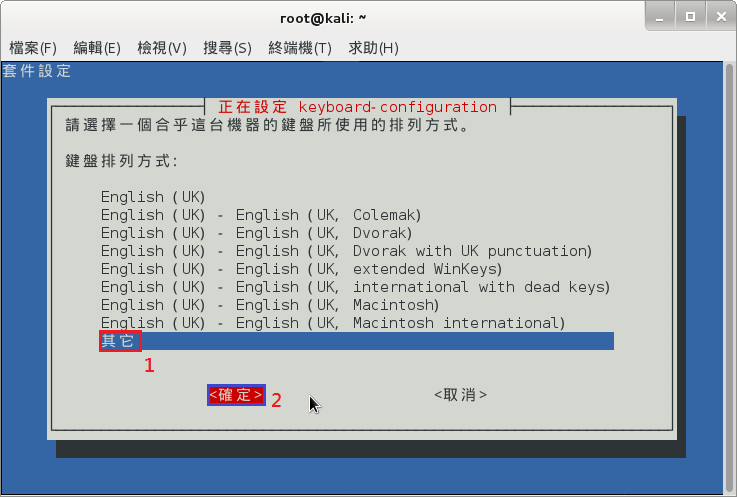Select the English (UK, Macintosh) layout

coord(269,305)
